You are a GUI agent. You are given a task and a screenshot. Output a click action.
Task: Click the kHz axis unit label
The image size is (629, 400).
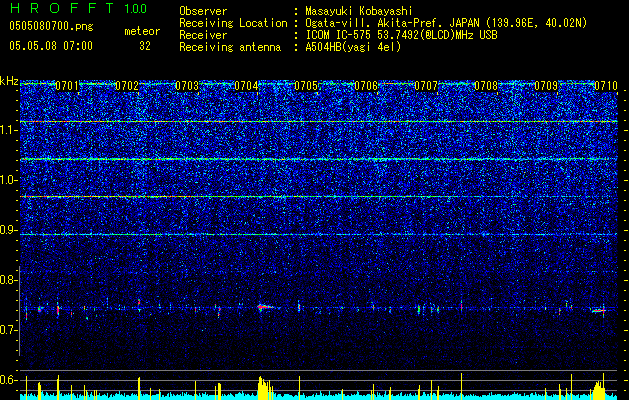click(x=9, y=81)
